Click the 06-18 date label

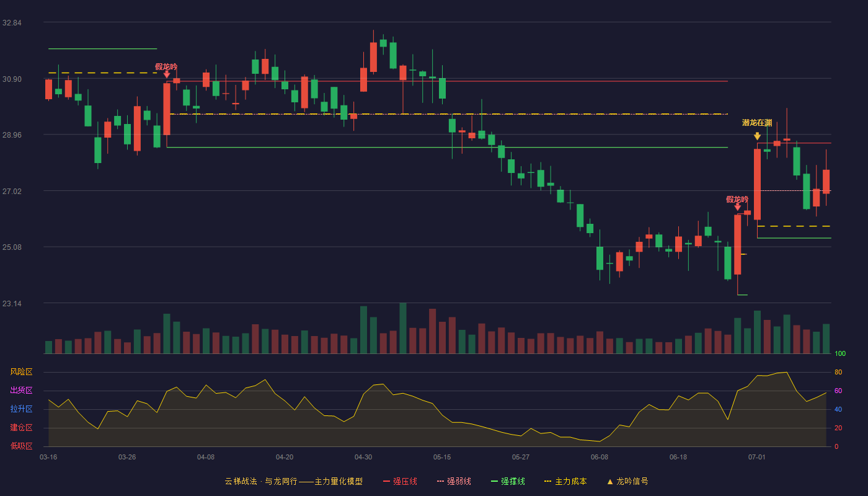click(x=678, y=457)
